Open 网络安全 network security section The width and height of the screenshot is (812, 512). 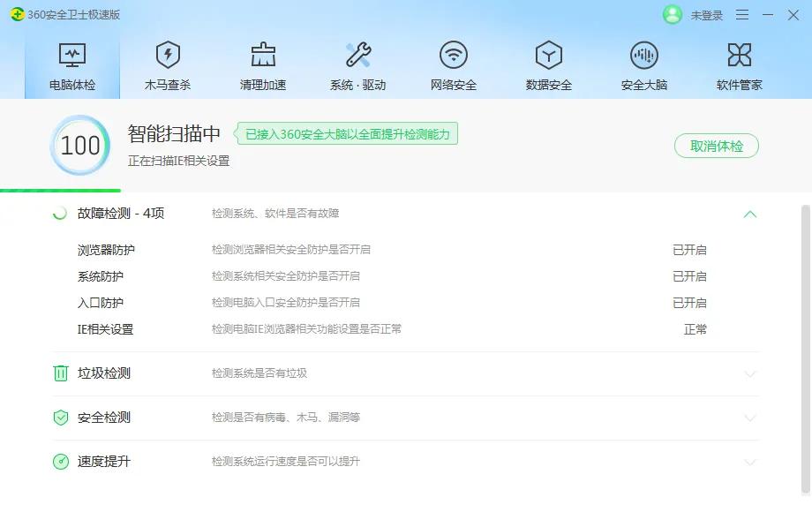click(454, 66)
